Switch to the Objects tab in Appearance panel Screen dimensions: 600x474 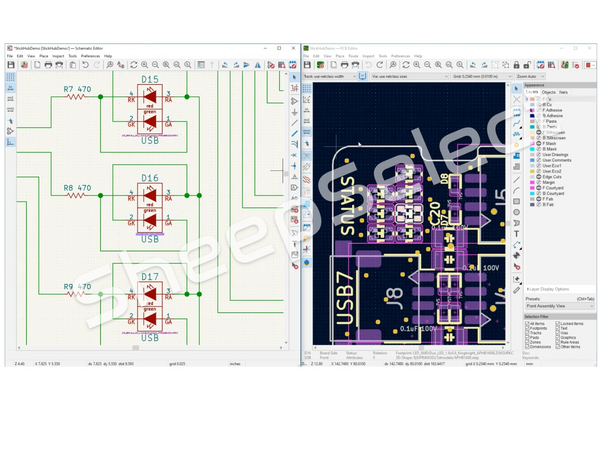pyautogui.click(x=550, y=92)
